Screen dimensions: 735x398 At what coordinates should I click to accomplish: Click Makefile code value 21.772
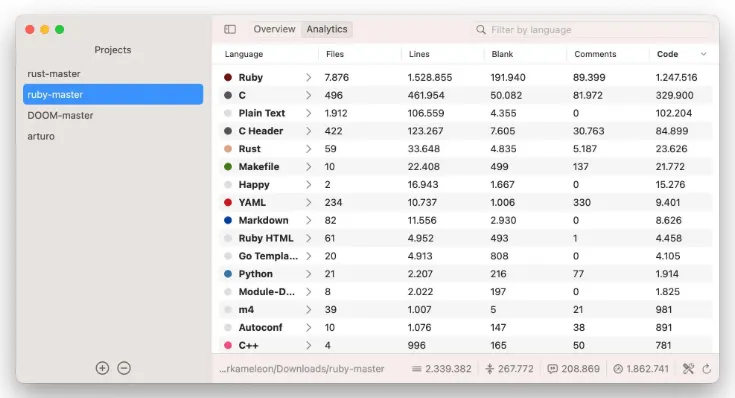670,166
